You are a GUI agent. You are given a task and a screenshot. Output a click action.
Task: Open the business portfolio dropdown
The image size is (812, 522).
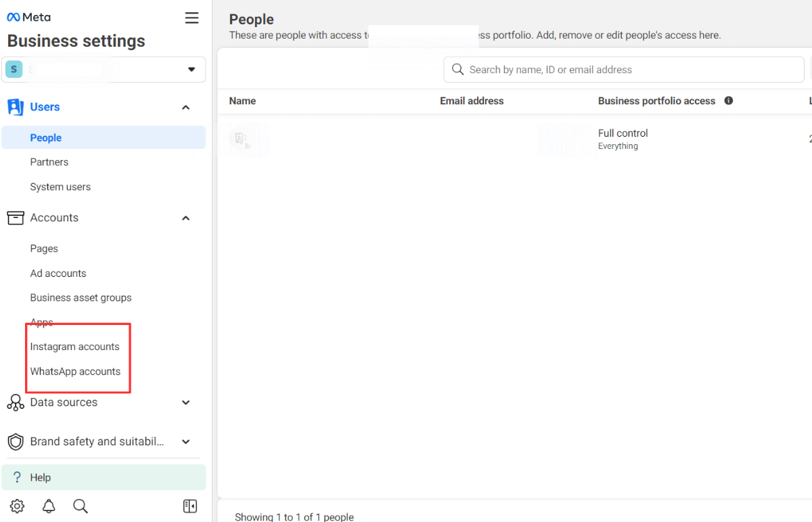[191, 69]
